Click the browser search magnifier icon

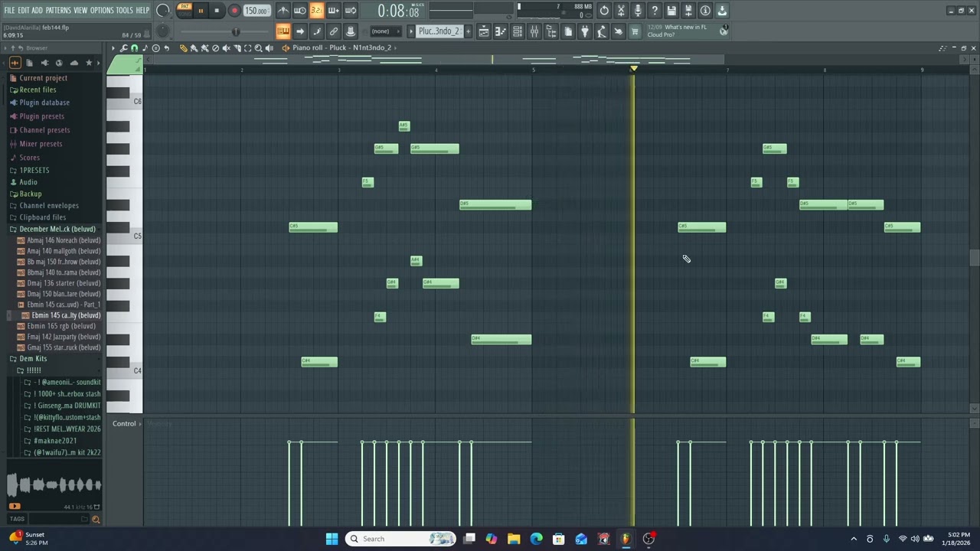pos(96,520)
